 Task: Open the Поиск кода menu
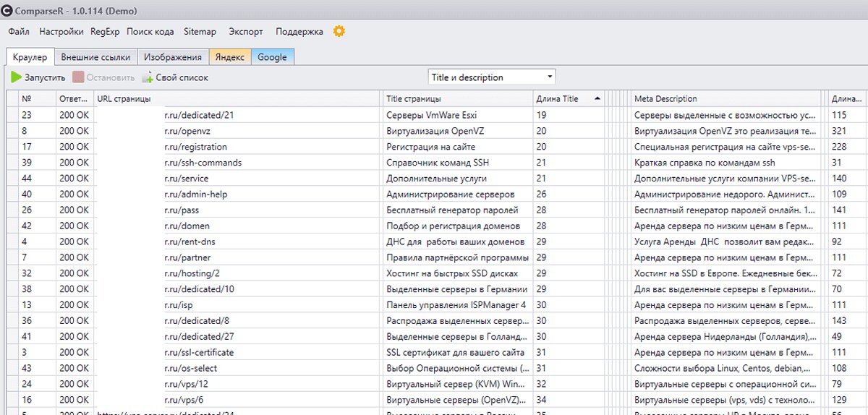pyautogui.click(x=150, y=32)
